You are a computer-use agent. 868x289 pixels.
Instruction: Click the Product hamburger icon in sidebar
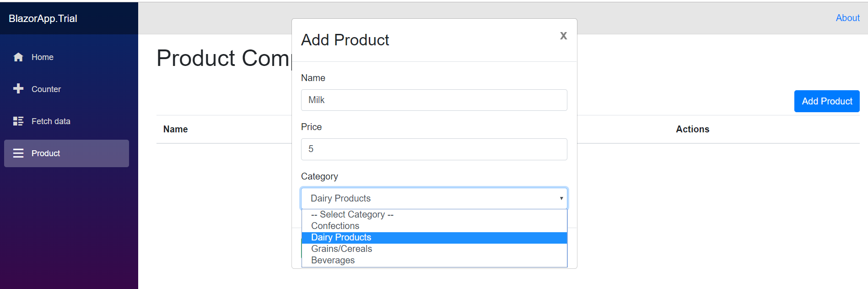pos(18,153)
